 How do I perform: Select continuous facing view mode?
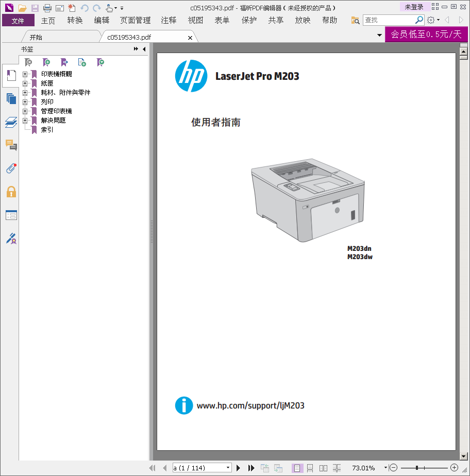click(337, 468)
